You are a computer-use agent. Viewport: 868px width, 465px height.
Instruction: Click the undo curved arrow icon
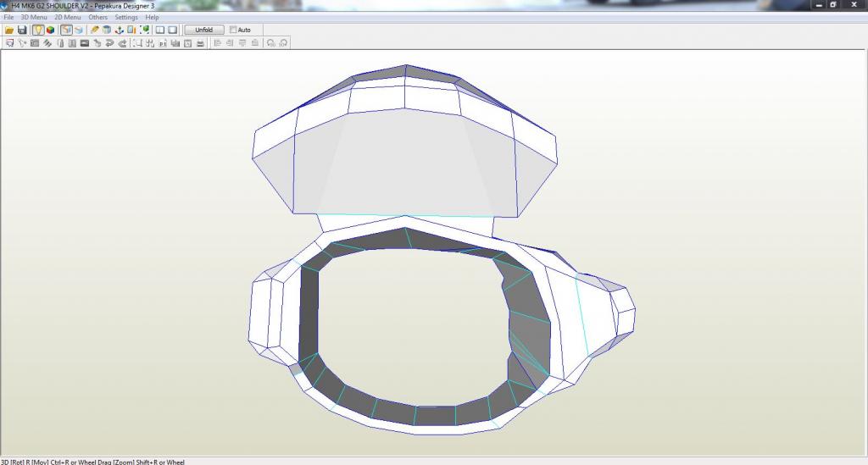coord(109,43)
